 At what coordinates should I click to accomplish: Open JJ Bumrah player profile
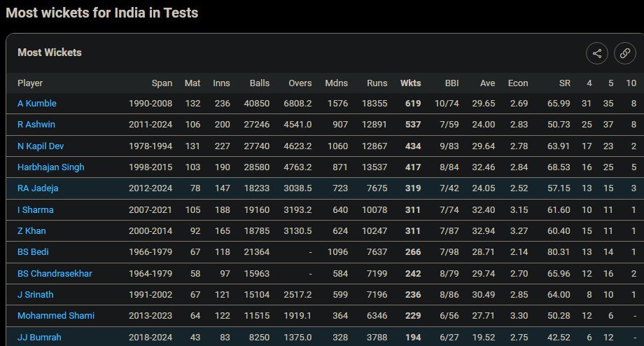point(39,338)
